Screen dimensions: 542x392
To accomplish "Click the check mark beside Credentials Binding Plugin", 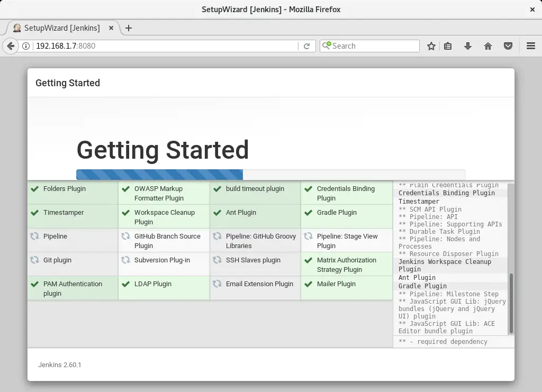I will click(x=309, y=189).
